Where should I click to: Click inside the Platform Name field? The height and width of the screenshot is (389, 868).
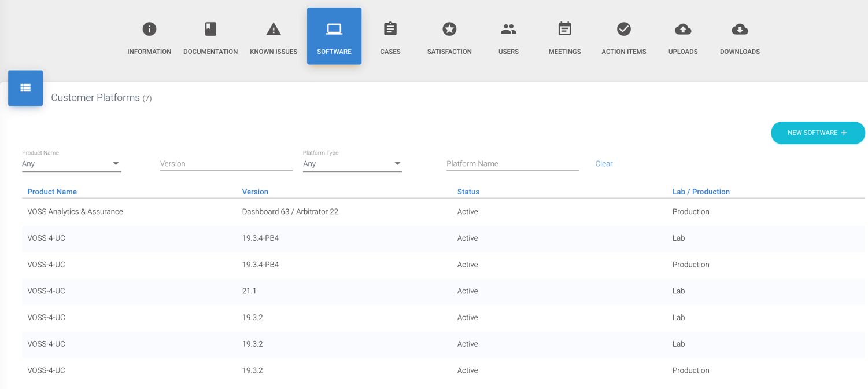click(x=512, y=163)
